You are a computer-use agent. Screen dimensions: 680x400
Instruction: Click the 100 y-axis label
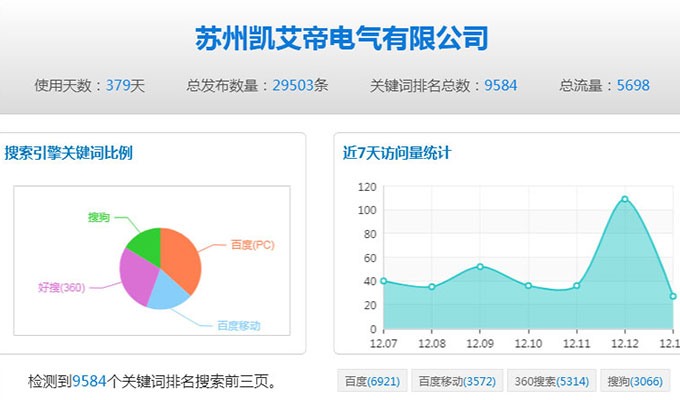[367, 210]
